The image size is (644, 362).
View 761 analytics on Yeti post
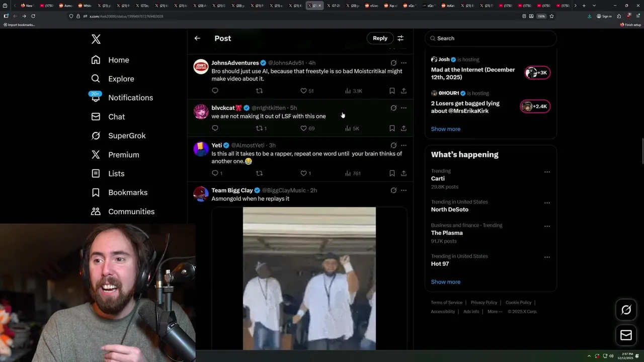(353, 173)
